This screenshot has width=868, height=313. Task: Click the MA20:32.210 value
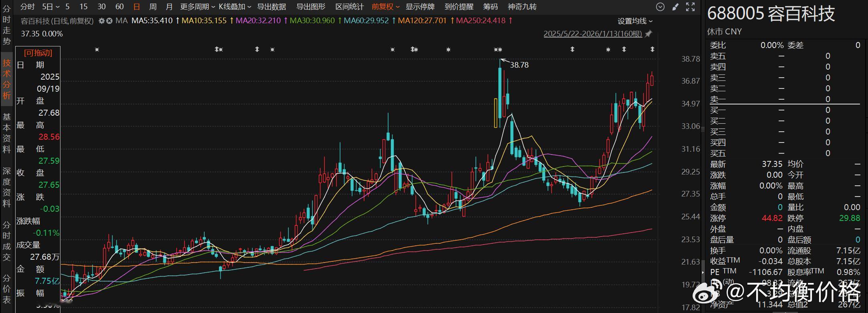[x=258, y=21]
